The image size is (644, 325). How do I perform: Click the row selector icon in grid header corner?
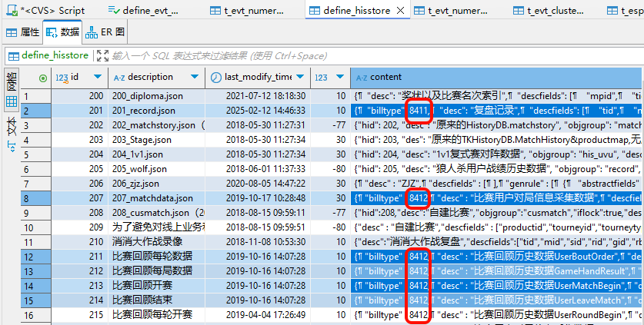click(42, 78)
